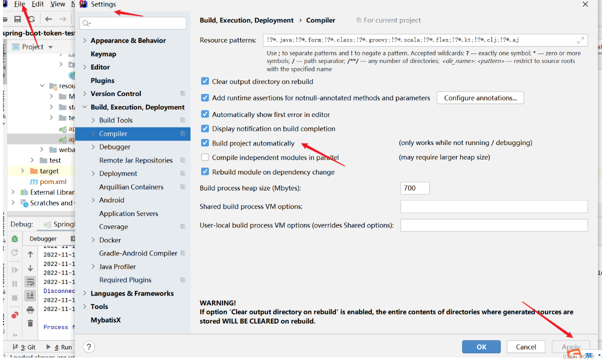Expand the Version Control settings group
The height and width of the screenshot is (364, 602).
[84, 93]
